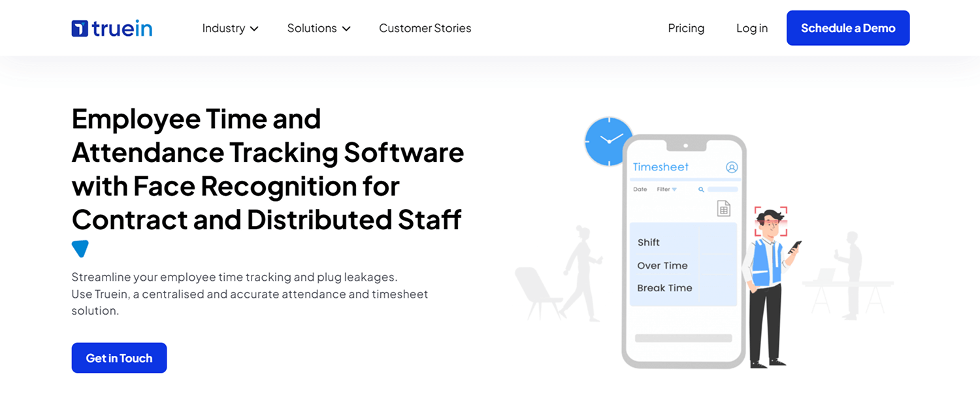Click the main headline about attendance tracking
The image size is (980, 399).
[268, 170]
